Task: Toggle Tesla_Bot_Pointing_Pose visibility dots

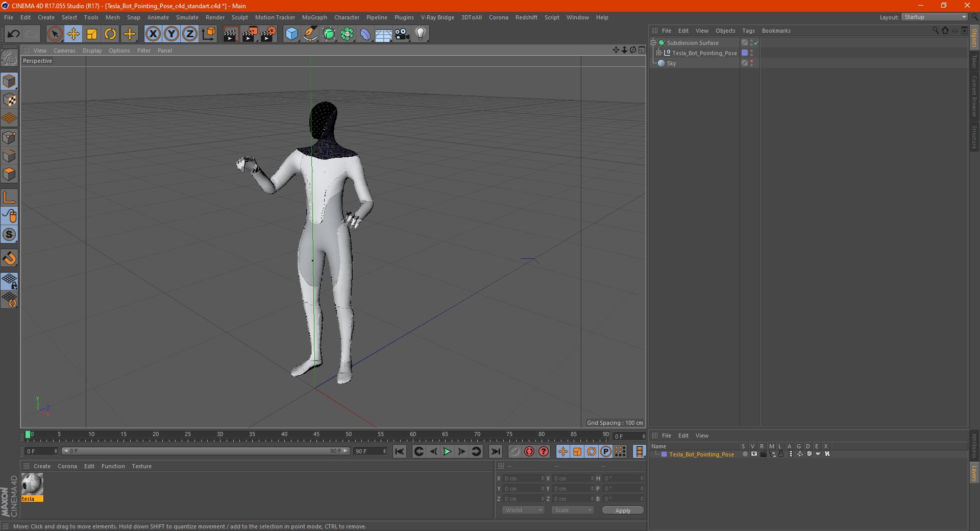Action: click(x=751, y=53)
